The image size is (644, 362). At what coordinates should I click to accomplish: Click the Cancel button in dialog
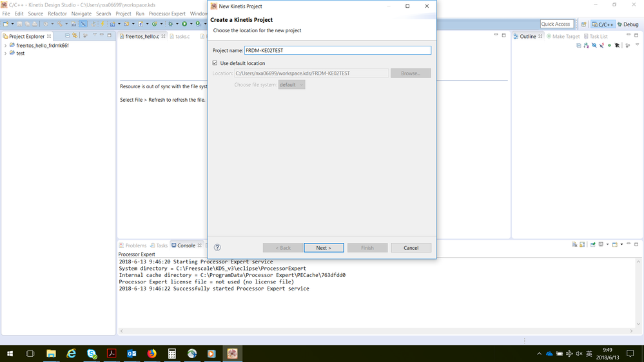(x=411, y=247)
